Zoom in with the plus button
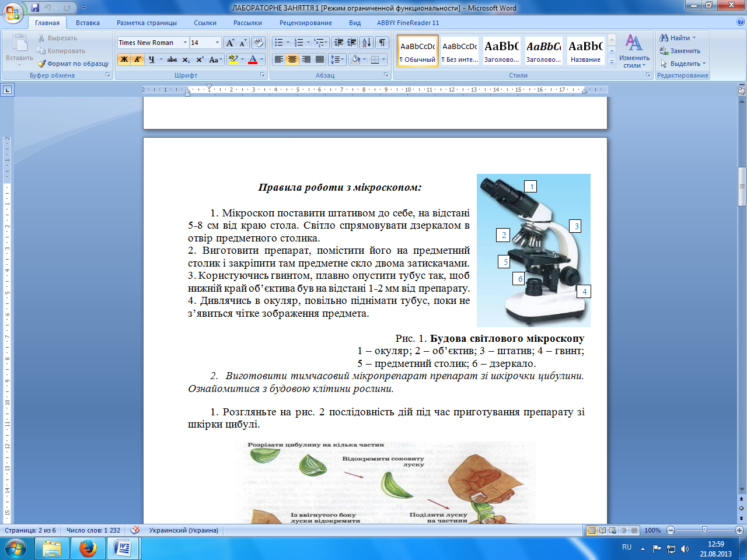The image size is (747, 560). [739, 530]
